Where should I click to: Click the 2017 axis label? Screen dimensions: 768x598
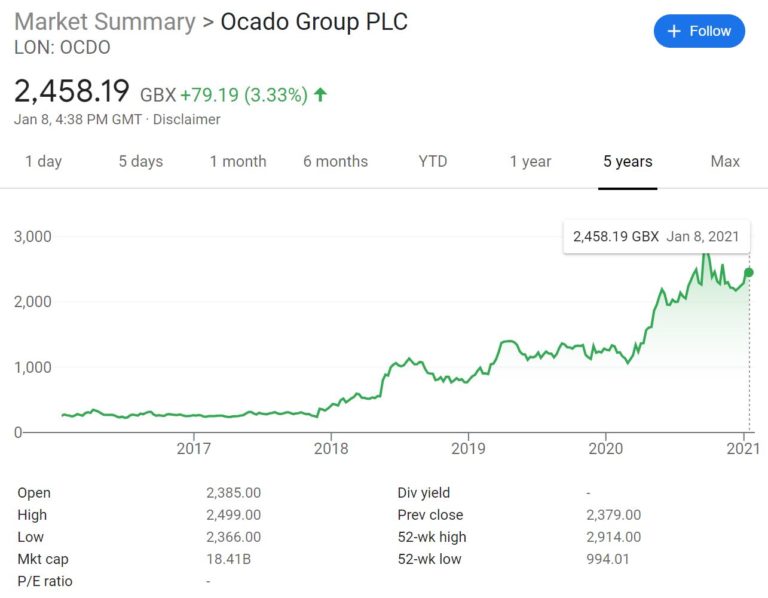[193, 449]
